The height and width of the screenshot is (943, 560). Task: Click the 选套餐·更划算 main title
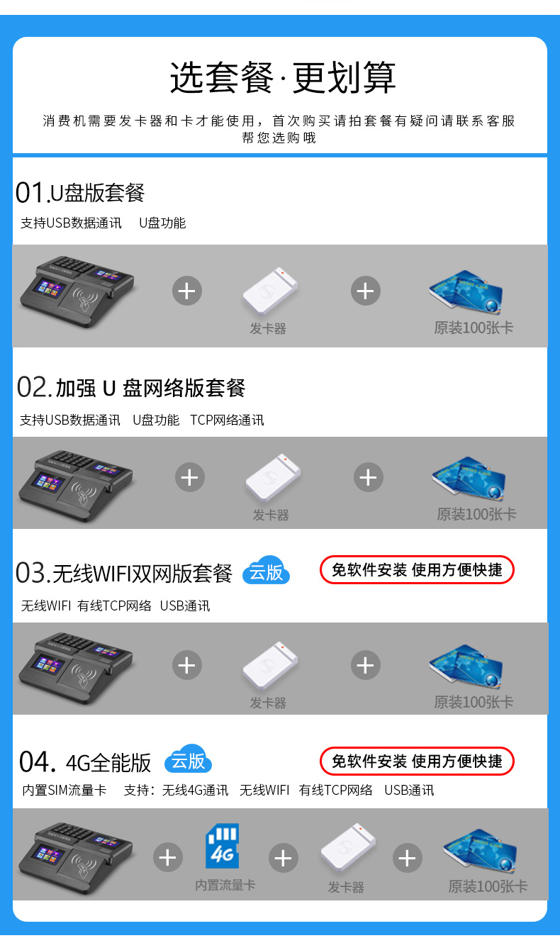point(282,77)
